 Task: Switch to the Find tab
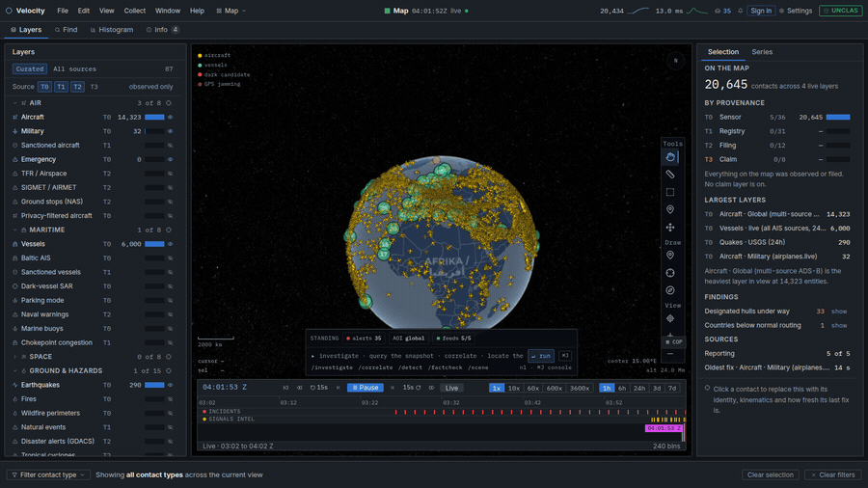67,30
